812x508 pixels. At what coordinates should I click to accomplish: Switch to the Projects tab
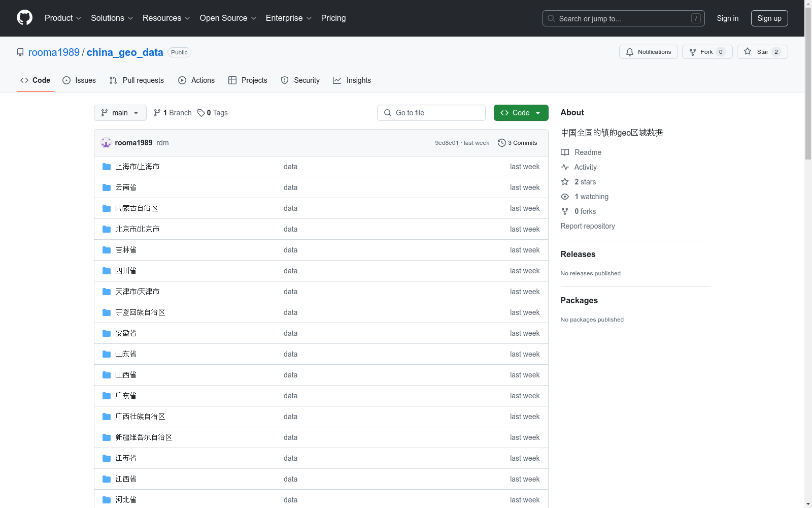click(x=248, y=80)
